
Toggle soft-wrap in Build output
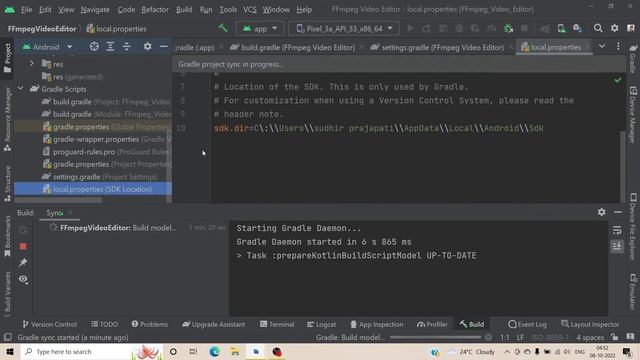(617, 230)
